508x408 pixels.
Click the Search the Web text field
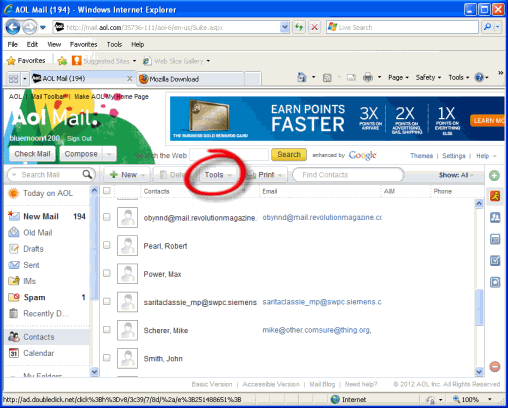click(229, 155)
